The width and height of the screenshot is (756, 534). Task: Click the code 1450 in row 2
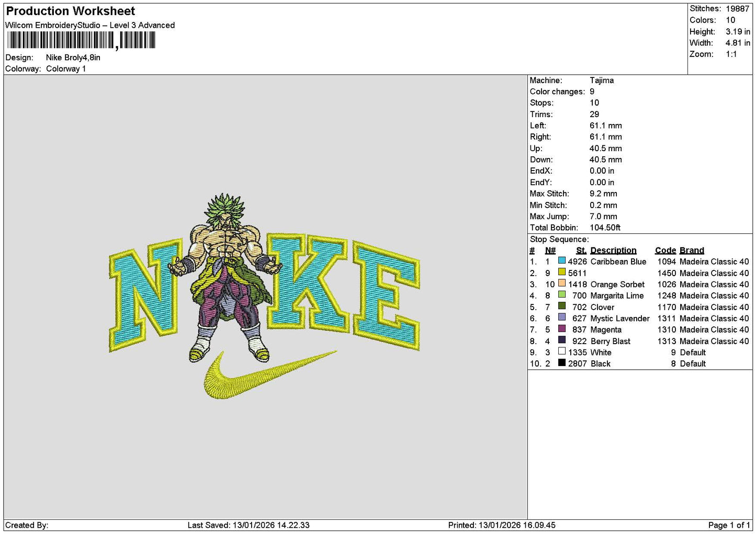click(x=667, y=273)
